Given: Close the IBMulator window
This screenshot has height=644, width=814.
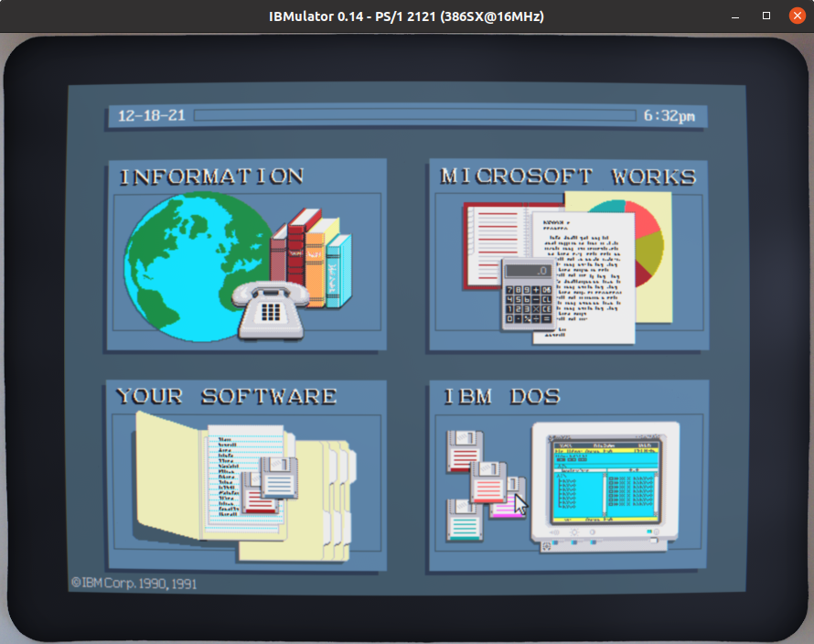Looking at the screenshot, I should pyautogui.click(x=798, y=16).
